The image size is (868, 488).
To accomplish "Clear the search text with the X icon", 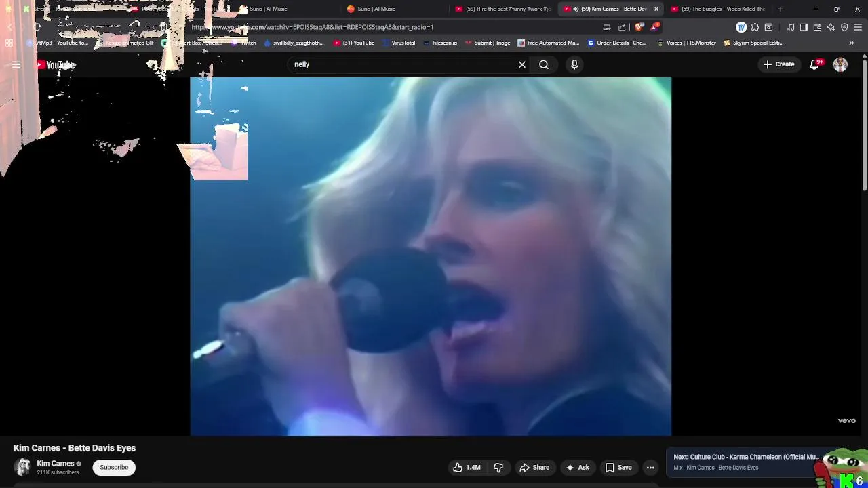I will [522, 64].
